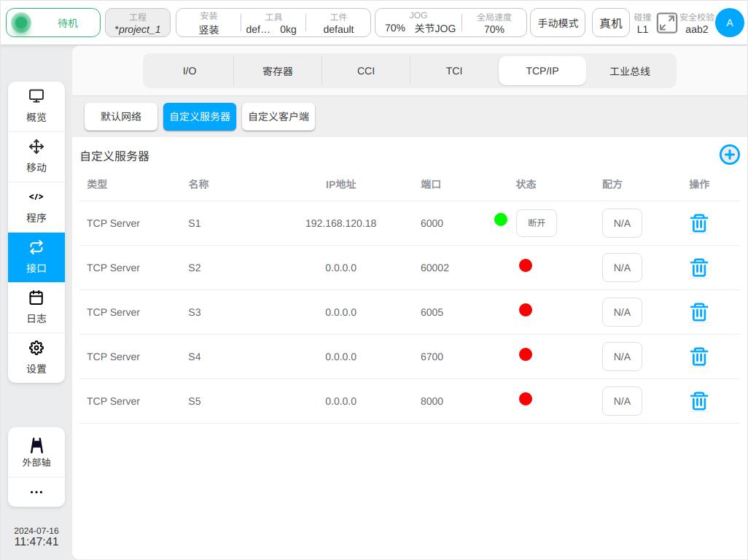This screenshot has width=748, height=560.
Task: Toggle the 真机 real robot mode
Action: (610, 23)
